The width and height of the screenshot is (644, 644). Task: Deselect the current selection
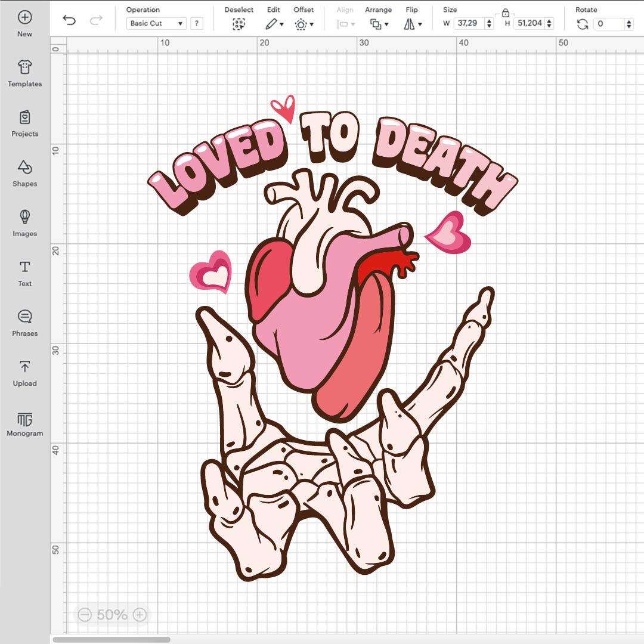(239, 24)
